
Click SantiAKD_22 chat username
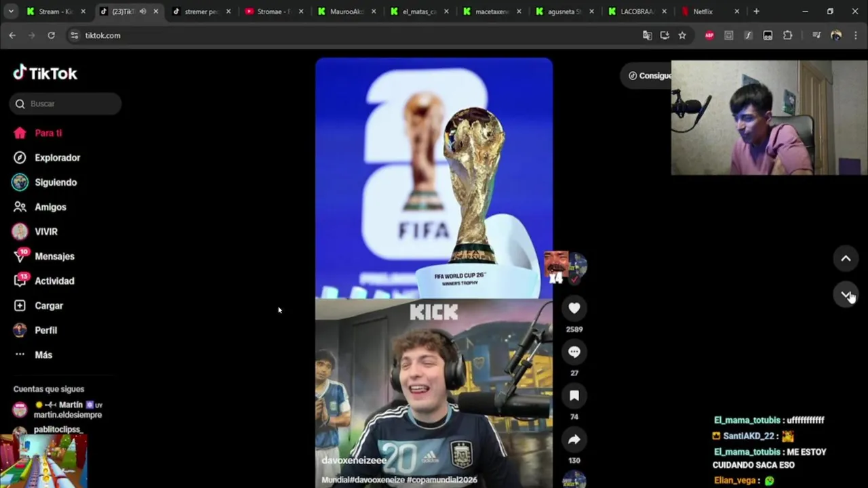pos(749,436)
